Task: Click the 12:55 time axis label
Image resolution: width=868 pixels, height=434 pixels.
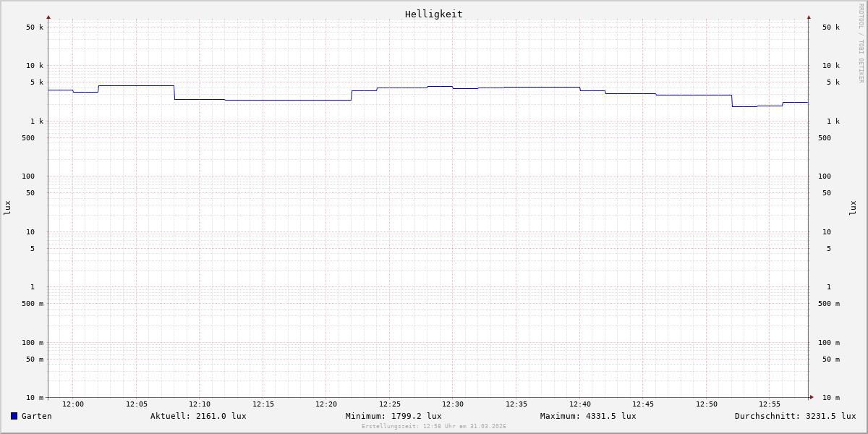Action: point(770,404)
